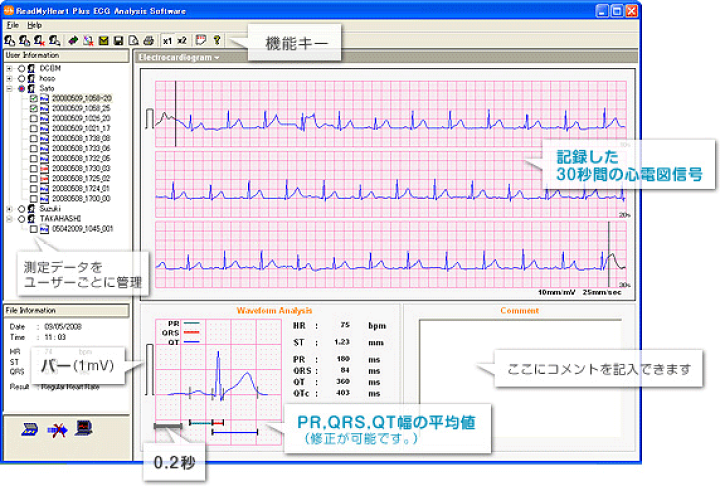Image resolution: width=720 pixels, height=486 pixels.
Task: Click the floppy disk save icon
Action: pos(118,41)
